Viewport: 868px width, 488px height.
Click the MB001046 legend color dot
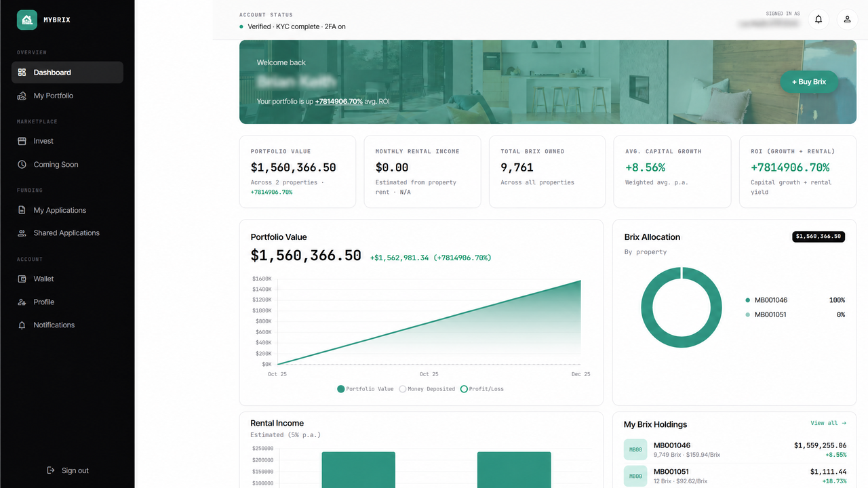[748, 300]
